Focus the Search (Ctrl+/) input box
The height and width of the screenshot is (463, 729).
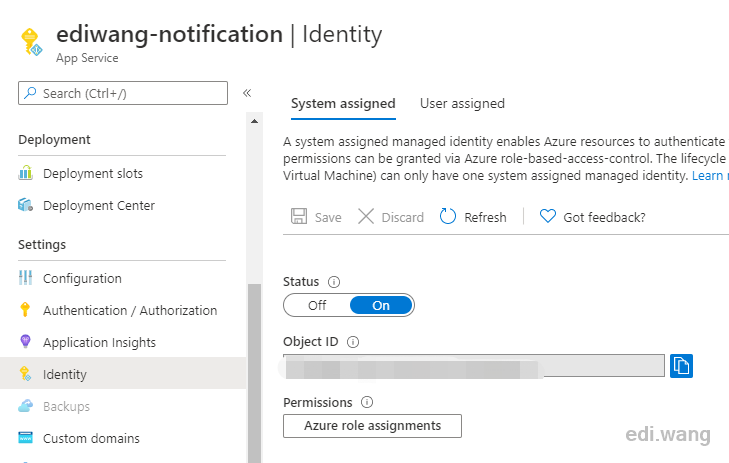click(x=123, y=93)
